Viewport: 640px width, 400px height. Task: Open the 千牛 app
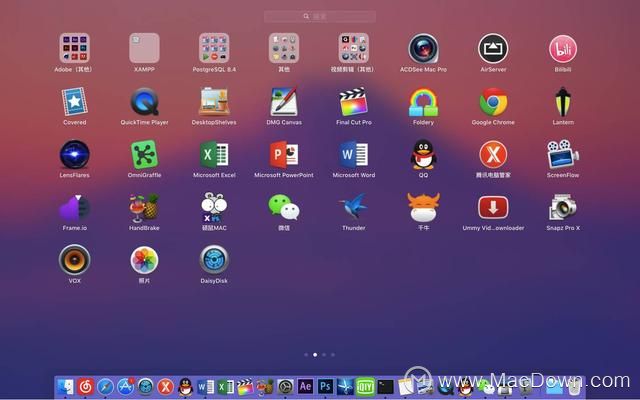[423, 207]
